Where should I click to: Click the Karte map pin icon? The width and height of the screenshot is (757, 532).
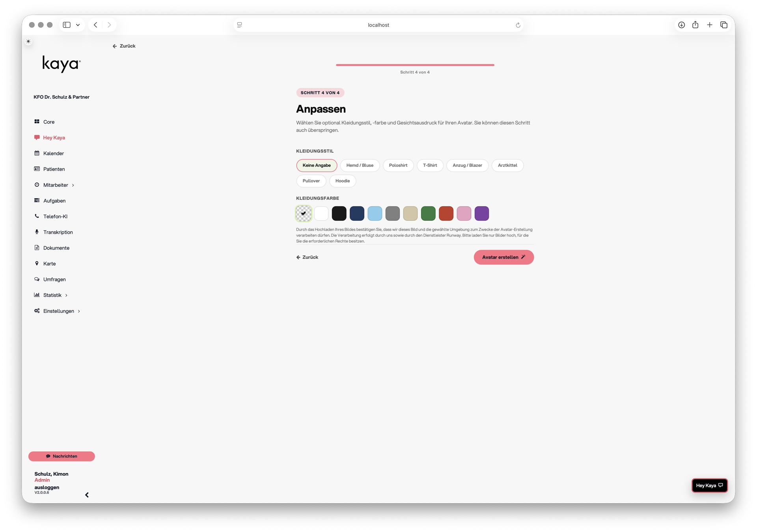point(37,263)
